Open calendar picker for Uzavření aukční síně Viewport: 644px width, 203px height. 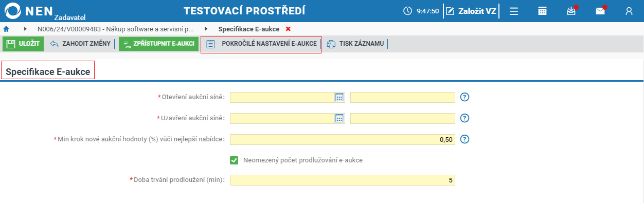click(339, 118)
